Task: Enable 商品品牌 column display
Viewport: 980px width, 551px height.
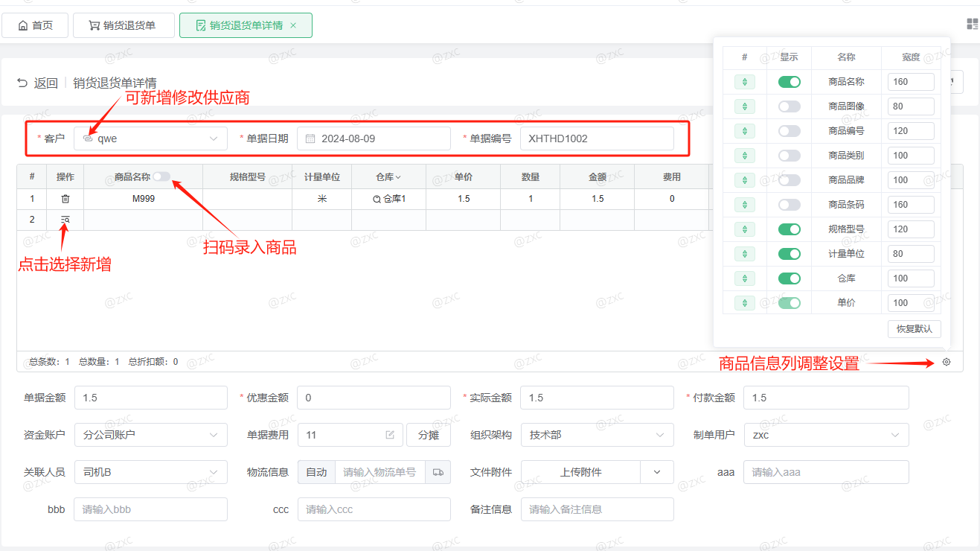Action: click(790, 180)
